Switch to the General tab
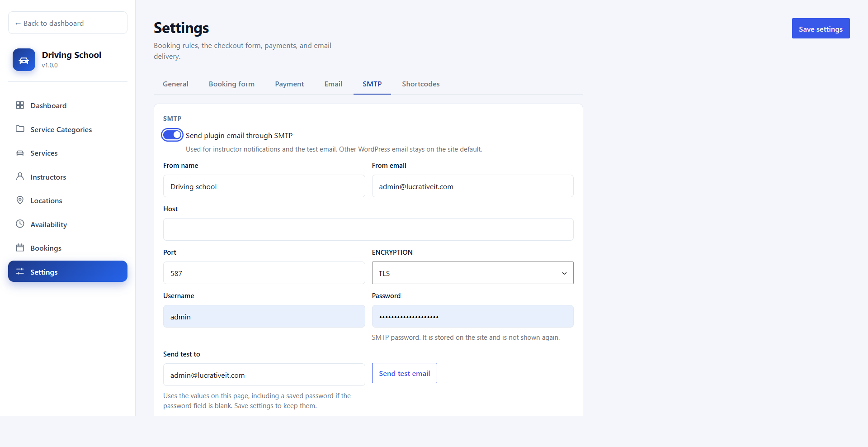The image size is (868, 447). 175,84
